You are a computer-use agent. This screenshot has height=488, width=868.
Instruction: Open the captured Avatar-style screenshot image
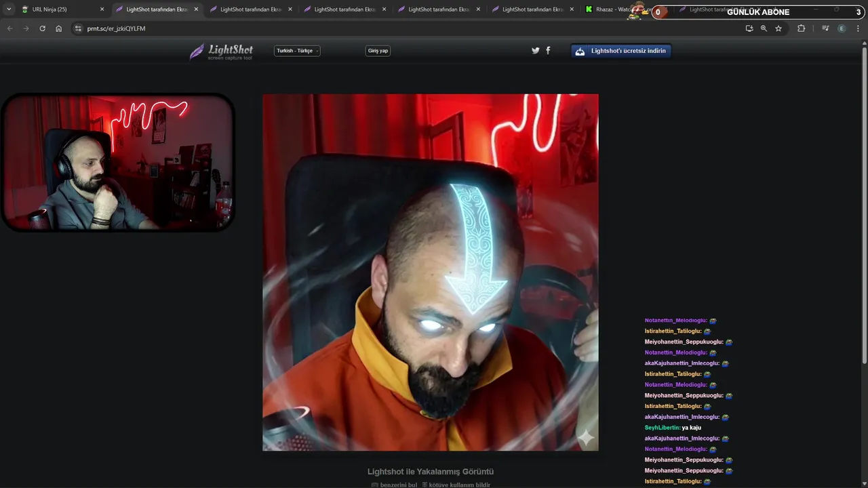click(x=431, y=272)
